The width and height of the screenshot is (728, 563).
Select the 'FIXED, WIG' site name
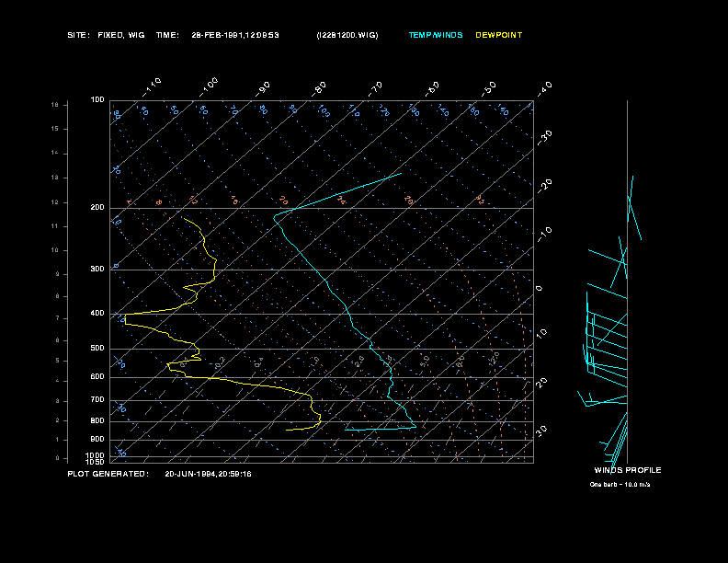120,35
